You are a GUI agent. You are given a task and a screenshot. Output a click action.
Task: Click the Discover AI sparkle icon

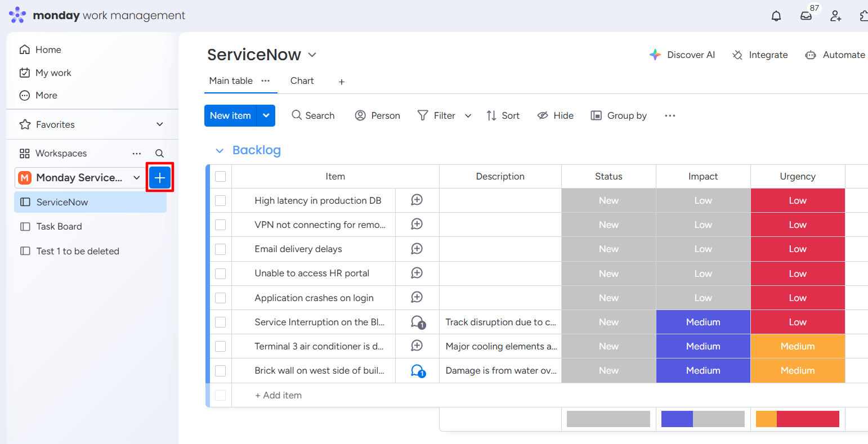click(655, 55)
